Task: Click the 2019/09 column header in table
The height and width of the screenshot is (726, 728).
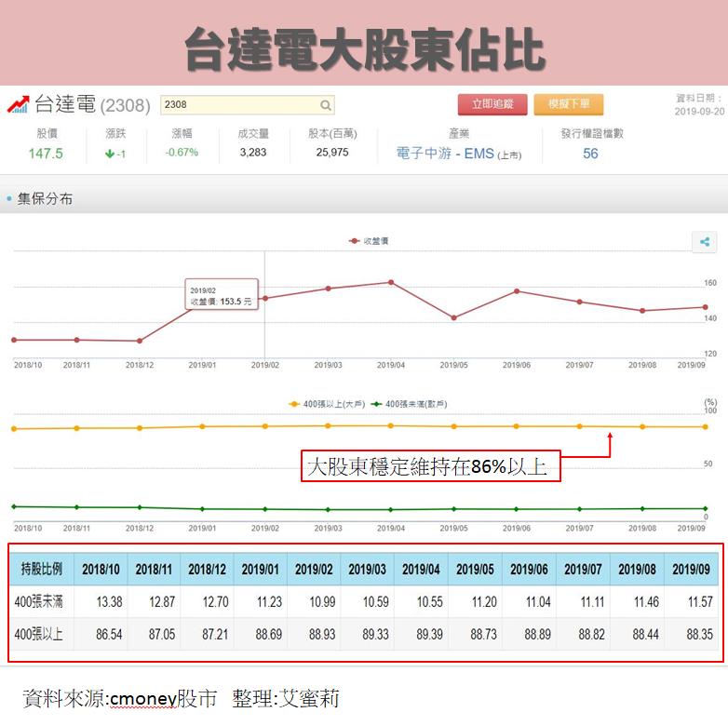Action: pos(691,569)
